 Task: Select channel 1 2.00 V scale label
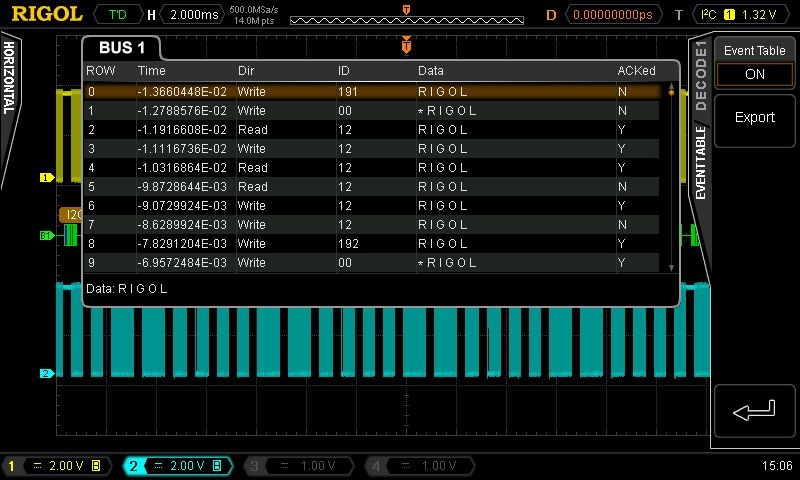point(66,466)
